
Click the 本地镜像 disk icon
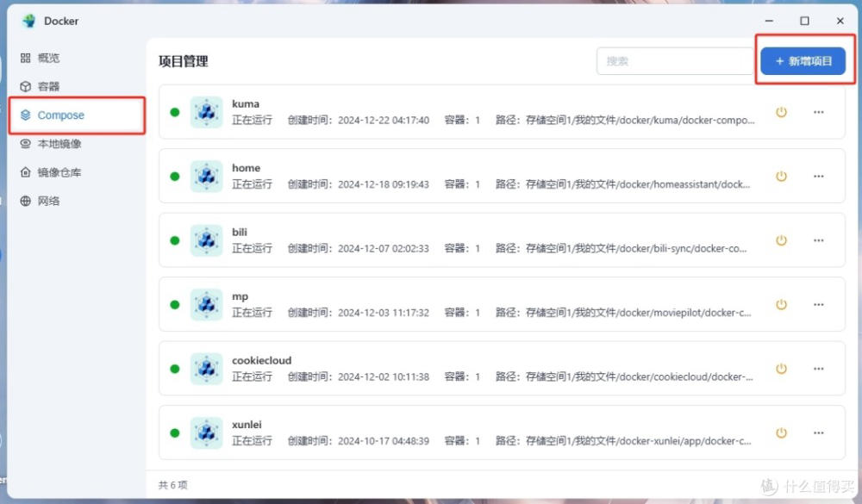pyautogui.click(x=25, y=144)
